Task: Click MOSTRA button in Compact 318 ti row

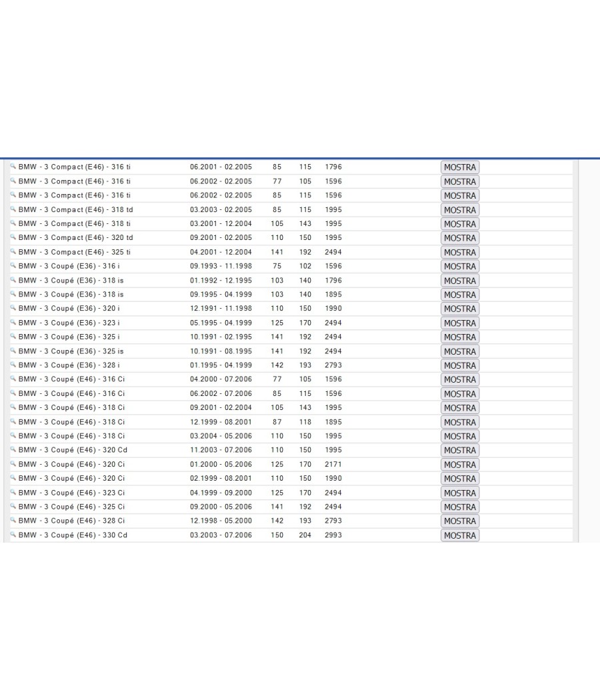Action: click(x=460, y=223)
